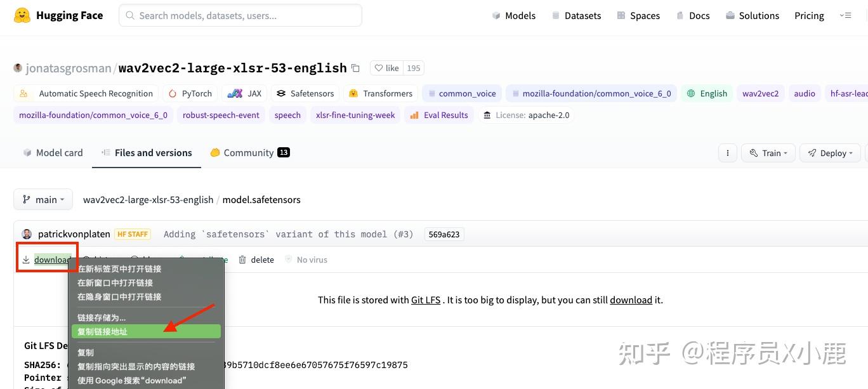Viewport: 868px width, 389px height.
Task: Switch to the Community tab
Action: point(249,152)
